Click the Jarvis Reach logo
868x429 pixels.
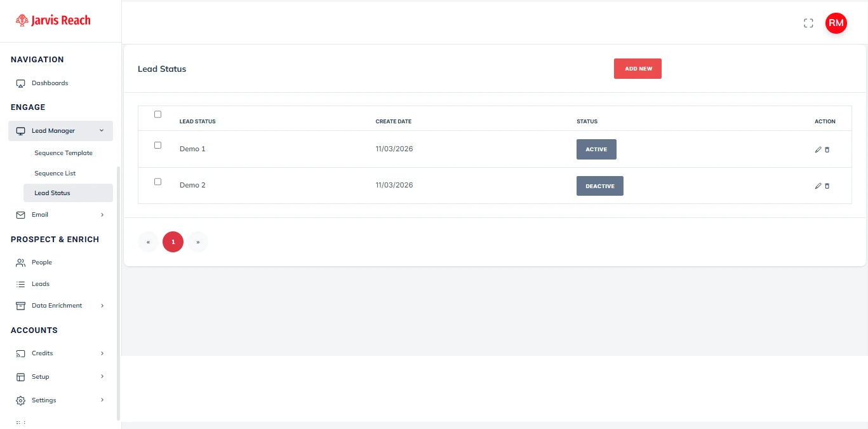(53, 20)
